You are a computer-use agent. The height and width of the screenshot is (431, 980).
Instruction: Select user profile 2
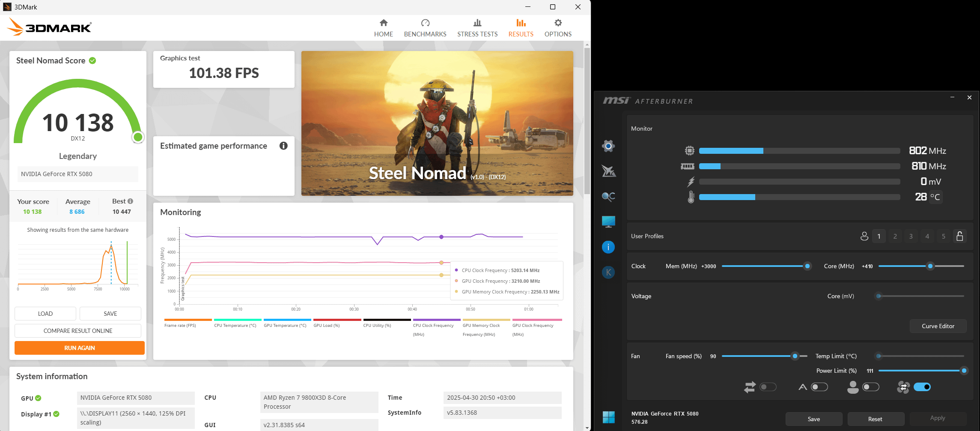pyautogui.click(x=895, y=236)
